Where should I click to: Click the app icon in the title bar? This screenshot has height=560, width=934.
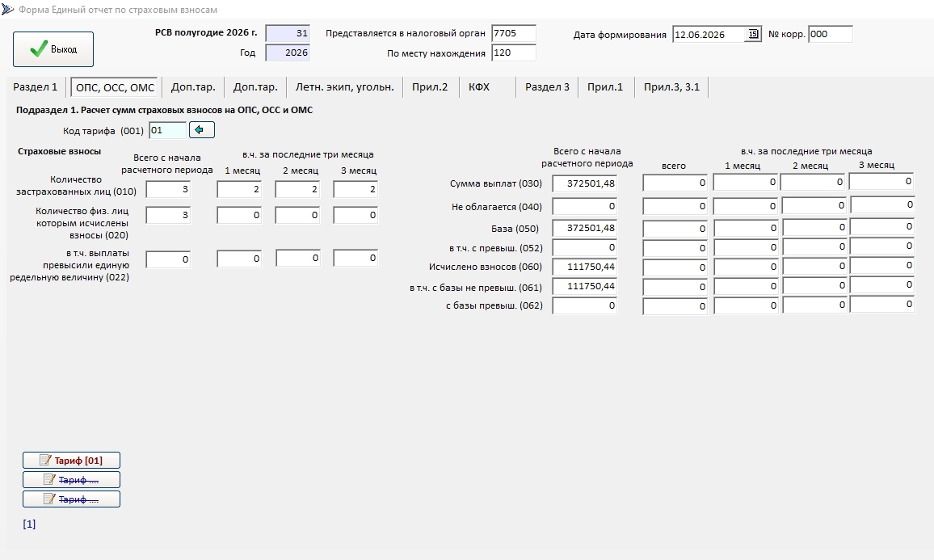tap(8, 10)
